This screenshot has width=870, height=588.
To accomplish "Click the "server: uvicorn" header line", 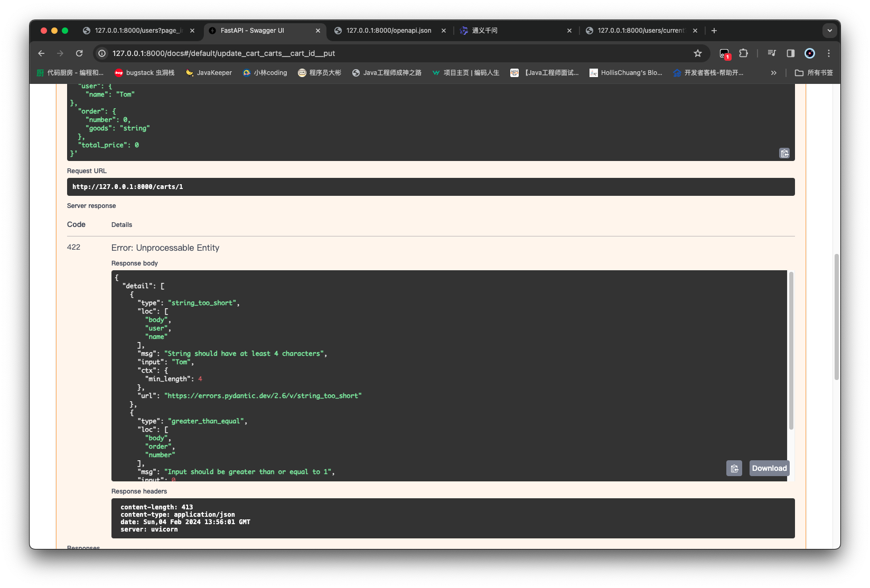I will pyautogui.click(x=149, y=529).
